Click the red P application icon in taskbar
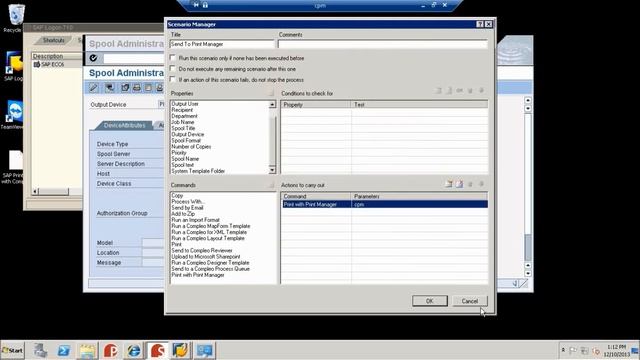Image resolution: width=640 pixels, height=360 pixels. pyautogui.click(x=110, y=350)
